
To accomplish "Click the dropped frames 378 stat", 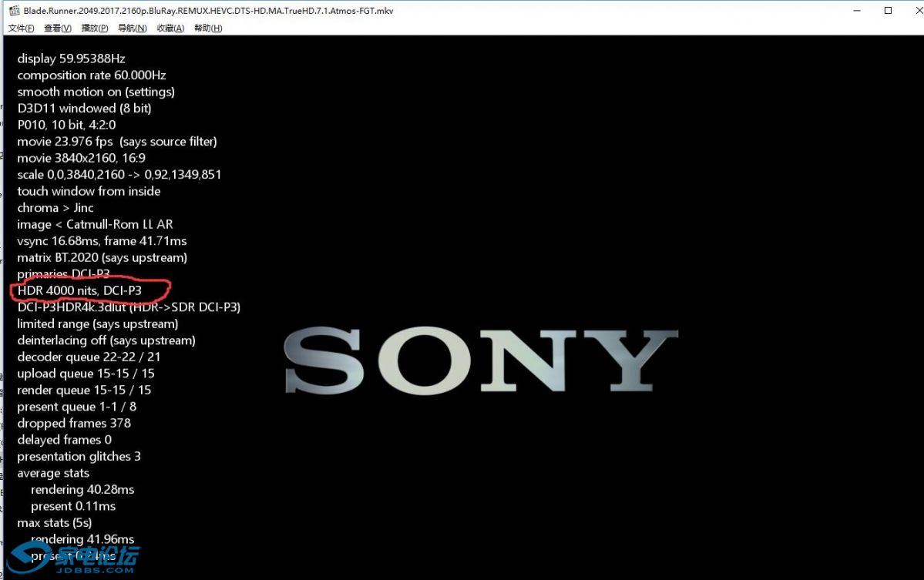I will [74, 423].
